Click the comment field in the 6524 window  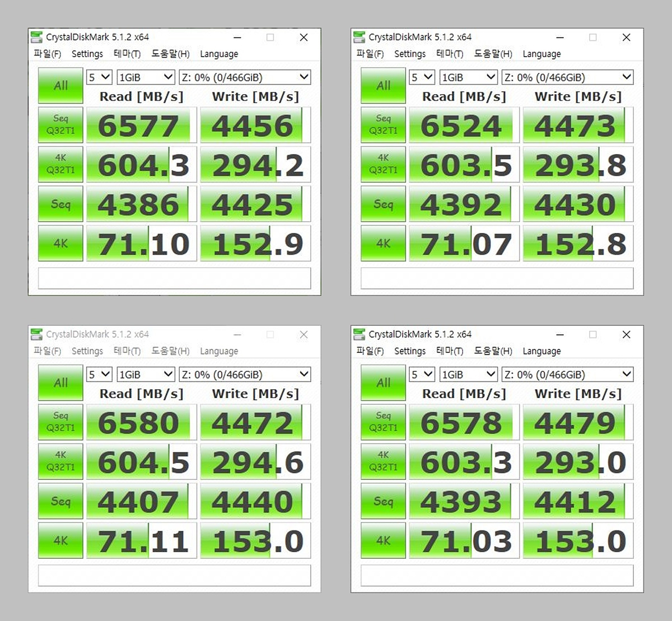(497, 278)
